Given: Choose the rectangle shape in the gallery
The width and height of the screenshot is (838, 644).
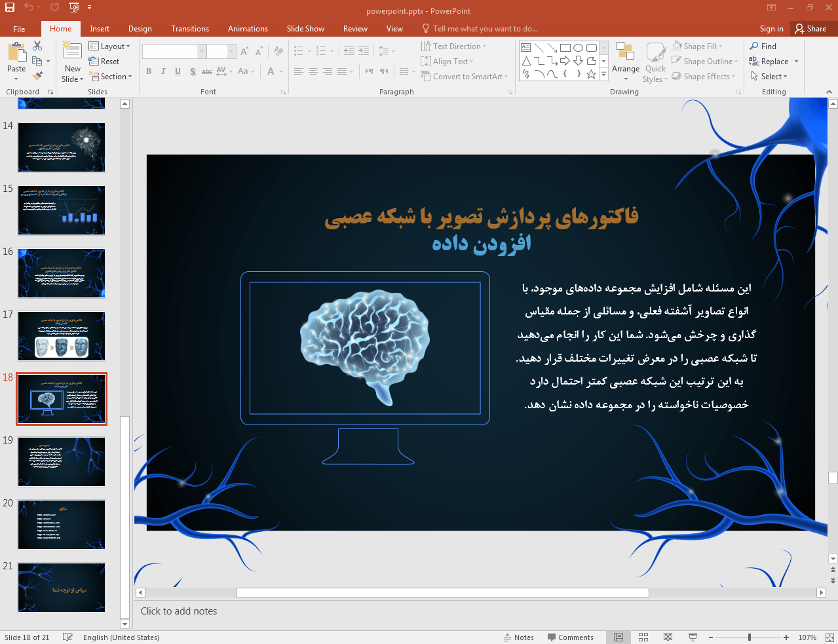Looking at the screenshot, I should [565, 48].
